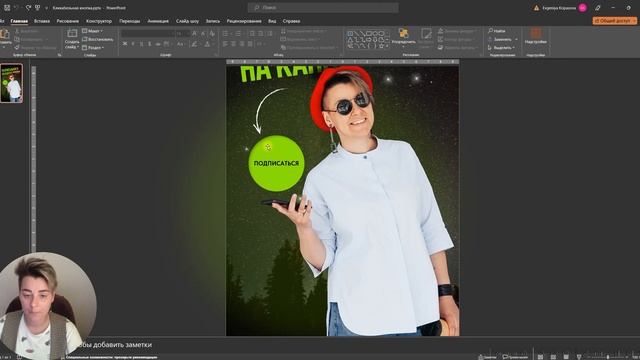
Task: Open the Рисование ribbon tab
Action: tap(67, 21)
